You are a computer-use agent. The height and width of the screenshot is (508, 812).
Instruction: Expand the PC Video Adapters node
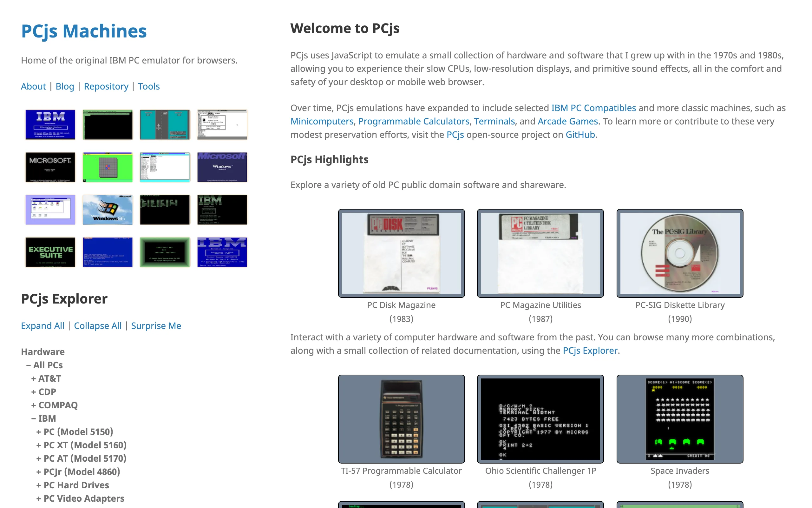coord(80,498)
